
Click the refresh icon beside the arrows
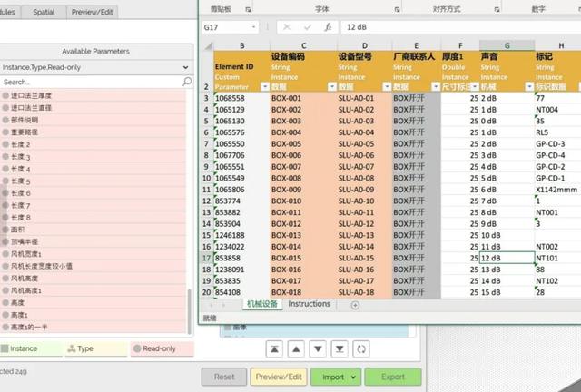[x=361, y=348]
